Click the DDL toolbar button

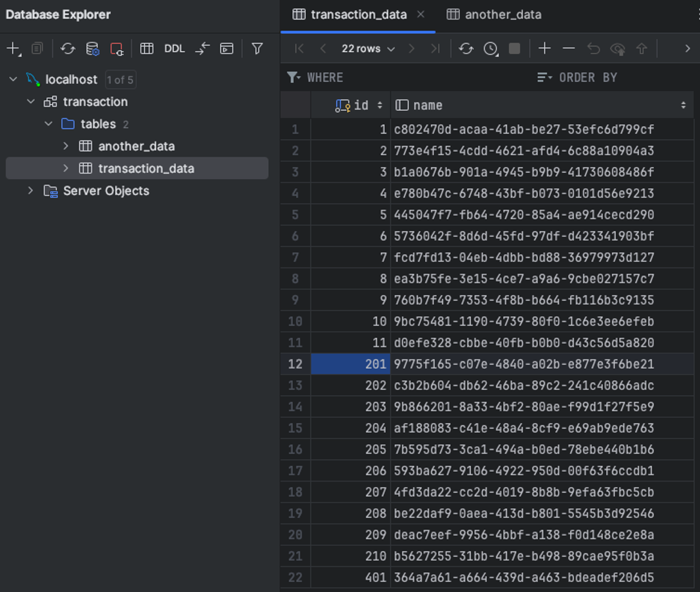tap(174, 48)
